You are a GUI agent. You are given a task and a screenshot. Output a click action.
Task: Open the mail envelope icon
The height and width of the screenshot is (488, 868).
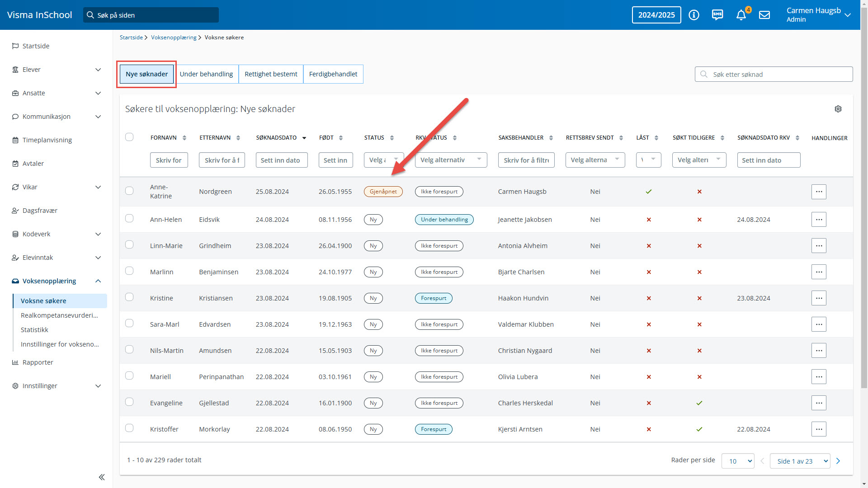tap(764, 15)
